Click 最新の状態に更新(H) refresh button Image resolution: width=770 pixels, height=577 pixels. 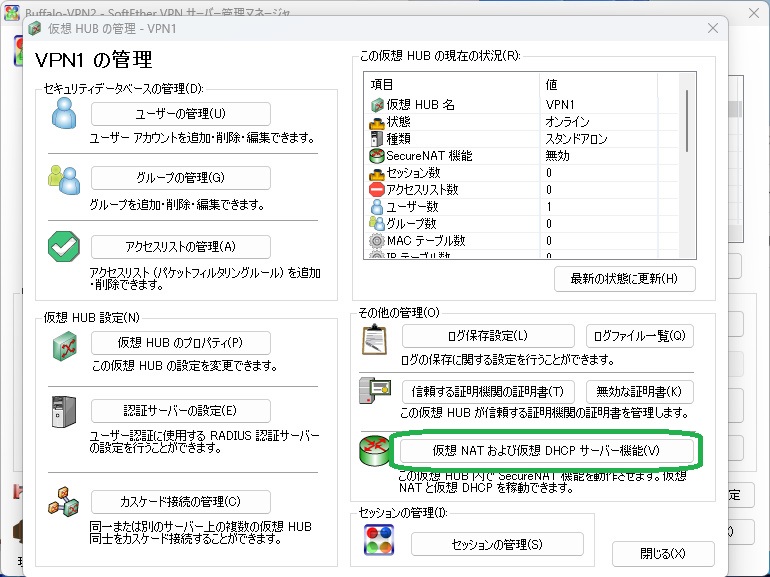[x=625, y=279]
